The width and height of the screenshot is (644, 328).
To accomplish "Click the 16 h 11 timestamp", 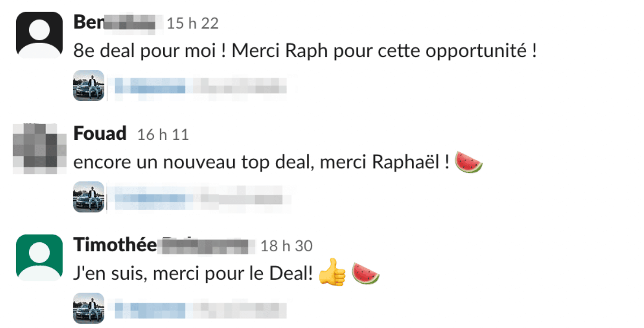I will [163, 134].
